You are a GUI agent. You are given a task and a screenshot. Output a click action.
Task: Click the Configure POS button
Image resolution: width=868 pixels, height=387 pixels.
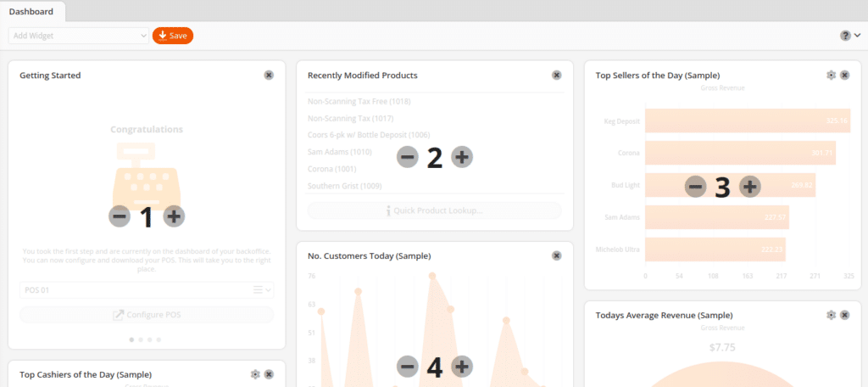tap(147, 315)
